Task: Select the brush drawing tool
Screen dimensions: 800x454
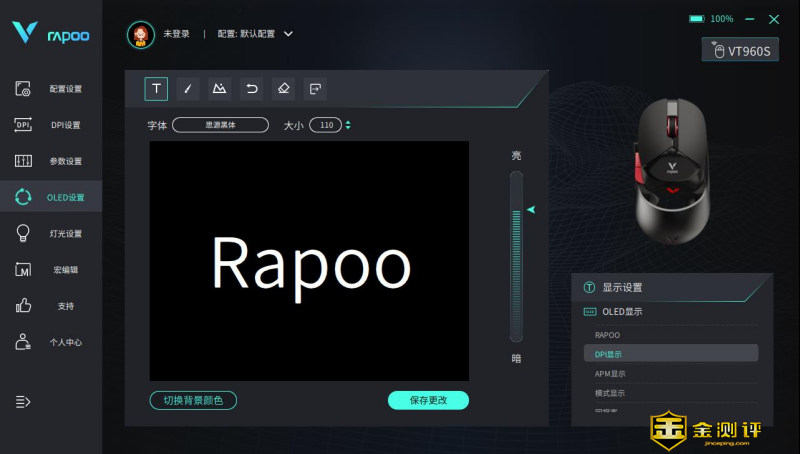Action: click(188, 89)
